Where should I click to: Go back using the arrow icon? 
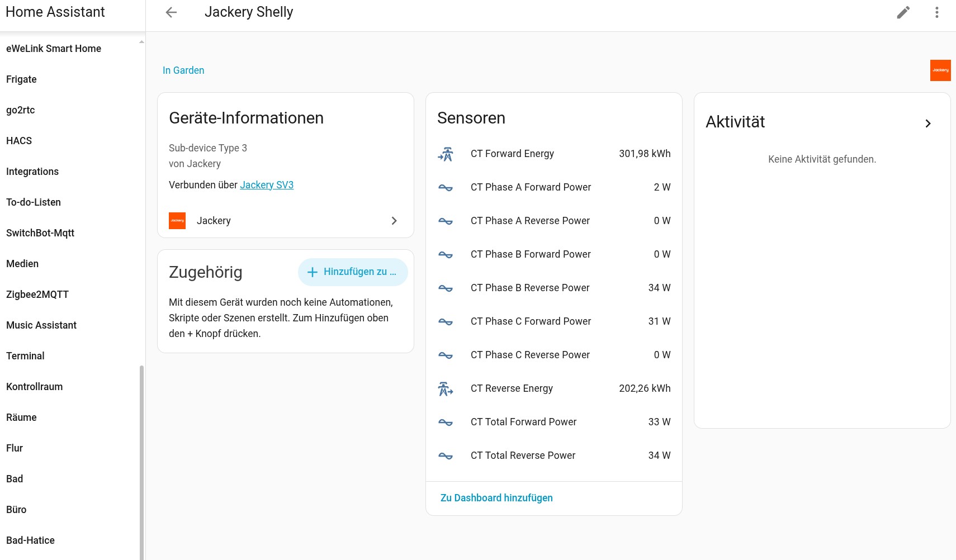tap(171, 12)
